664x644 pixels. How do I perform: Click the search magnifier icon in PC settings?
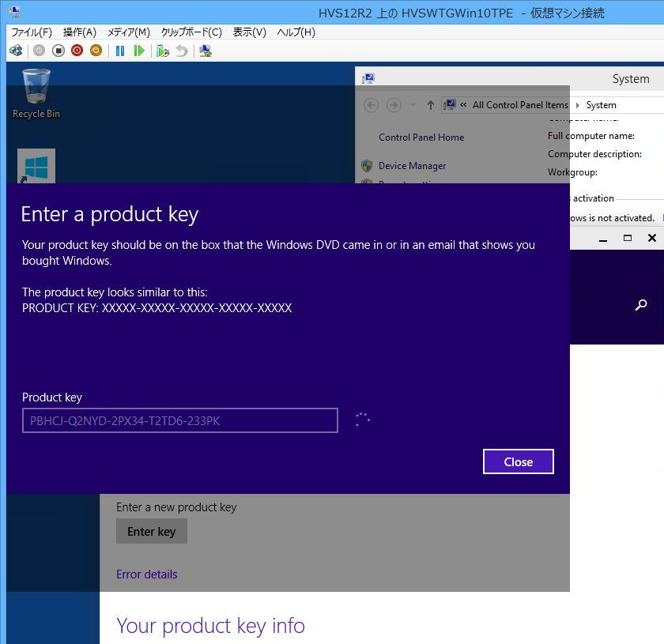click(641, 304)
